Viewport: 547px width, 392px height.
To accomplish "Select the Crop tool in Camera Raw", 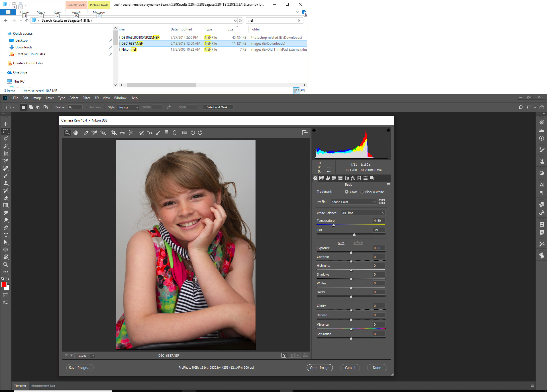I will pos(113,132).
